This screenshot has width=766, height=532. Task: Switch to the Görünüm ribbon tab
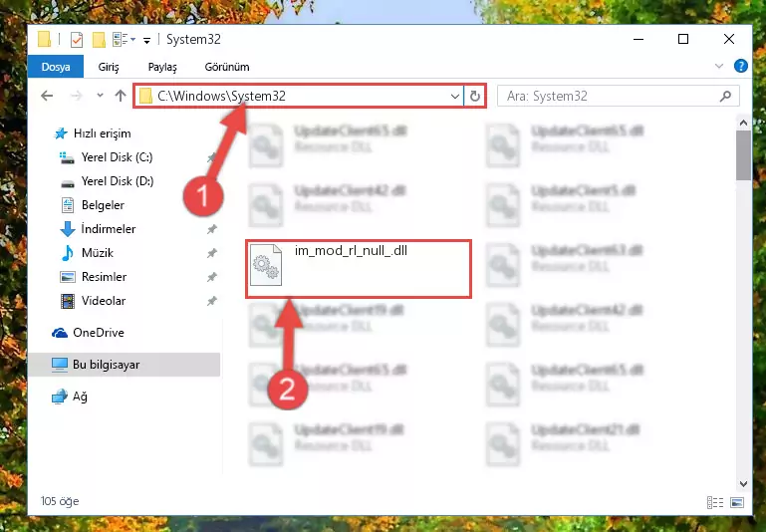[x=227, y=67]
